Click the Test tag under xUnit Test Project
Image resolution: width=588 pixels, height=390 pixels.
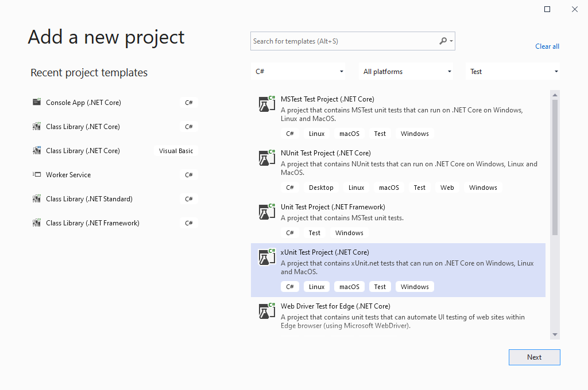(380, 287)
